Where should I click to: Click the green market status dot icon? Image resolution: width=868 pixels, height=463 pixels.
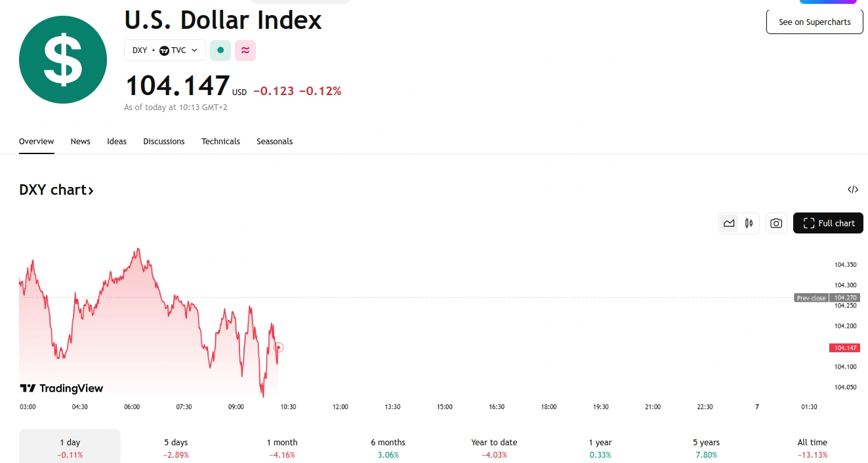220,50
